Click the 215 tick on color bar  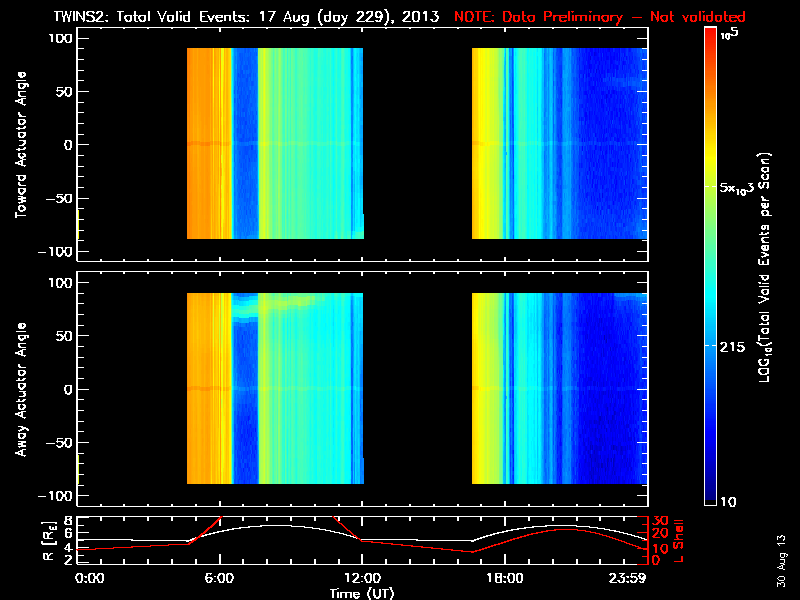pos(732,347)
